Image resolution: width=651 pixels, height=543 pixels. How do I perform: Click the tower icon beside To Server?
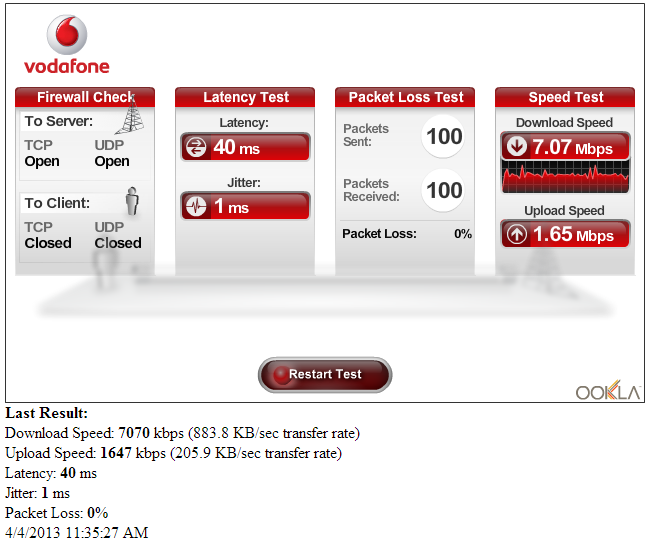click(127, 120)
